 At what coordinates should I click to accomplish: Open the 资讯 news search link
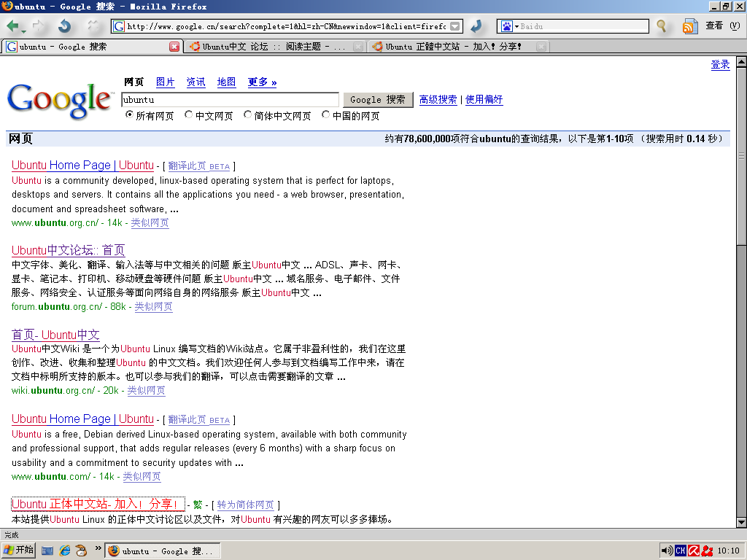[196, 82]
